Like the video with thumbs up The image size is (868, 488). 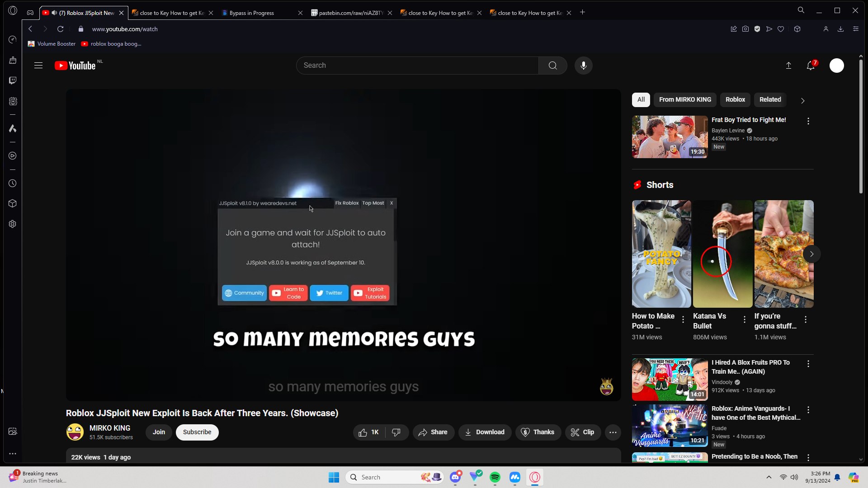(369, 432)
